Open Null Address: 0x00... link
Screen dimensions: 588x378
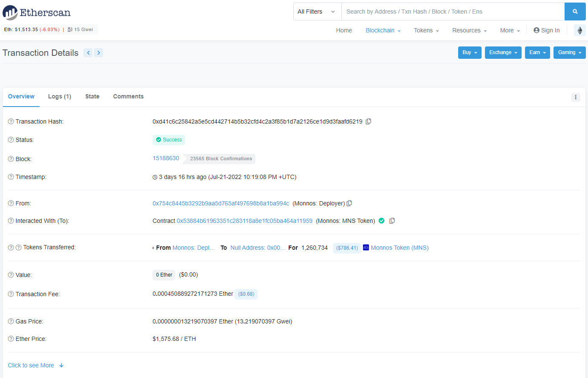(258, 248)
